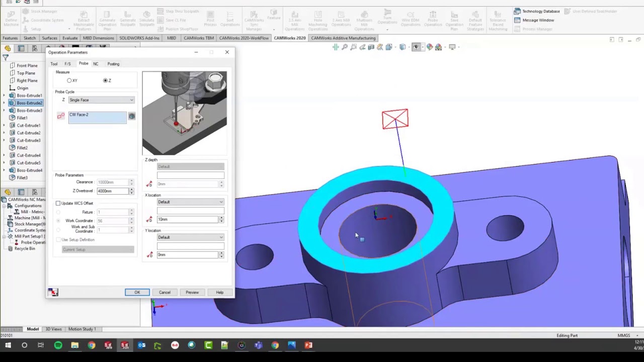This screenshot has width=644, height=362.
Task: Switch to the Tool tab
Action: point(54,64)
